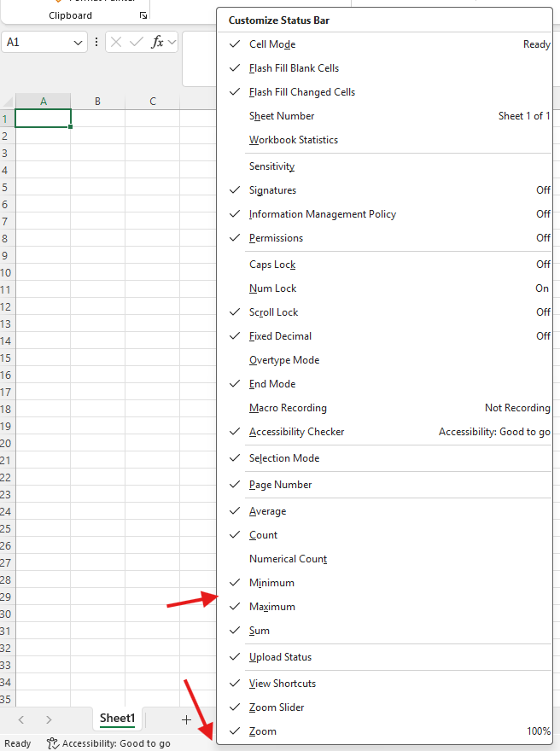Enable Caps Lock status indicator
Image resolution: width=560 pixels, height=751 pixels.
[x=384, y=265]
